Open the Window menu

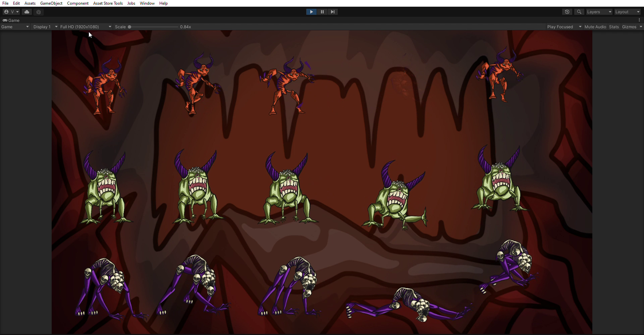[147, 3]
